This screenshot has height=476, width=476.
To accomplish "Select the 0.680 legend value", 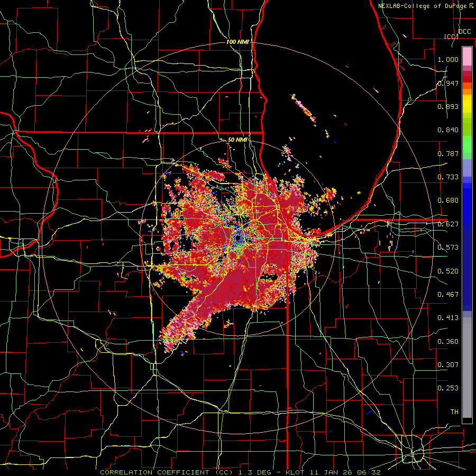I will [448, 200].
